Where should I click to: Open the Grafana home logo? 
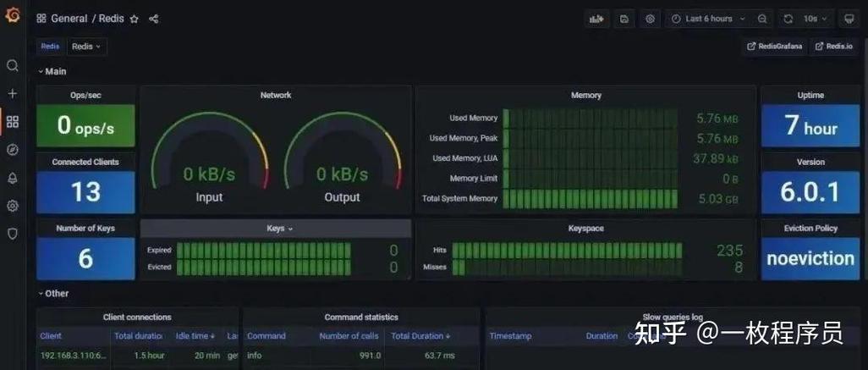12,15
